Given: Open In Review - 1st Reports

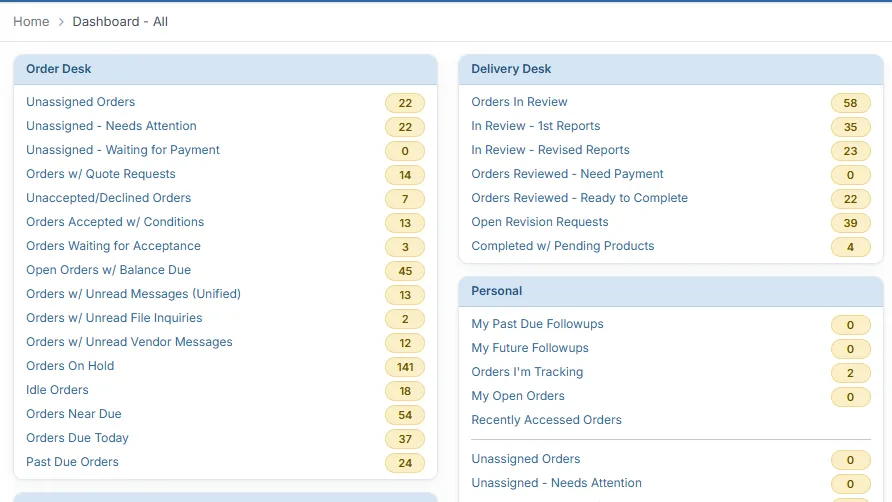Looking at the screenshot, I should (535, 126).
